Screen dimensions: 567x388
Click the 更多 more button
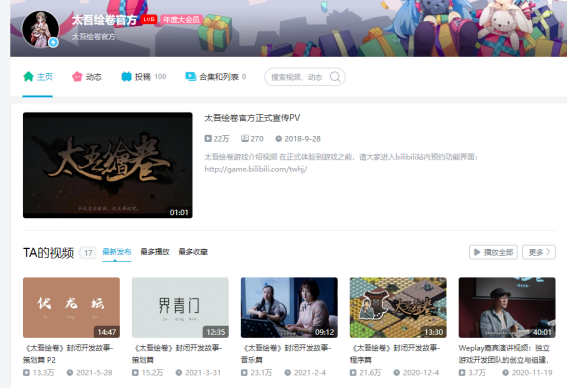click(539, 252)
